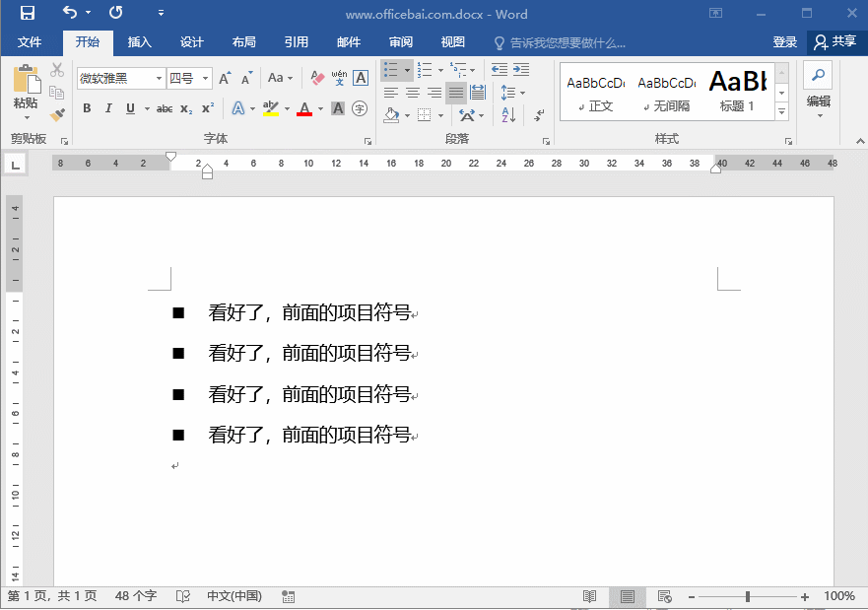The height and width of the screenshot is (610, 868).
Task: Toggle Underline formatting
Action: coord(131,108)
